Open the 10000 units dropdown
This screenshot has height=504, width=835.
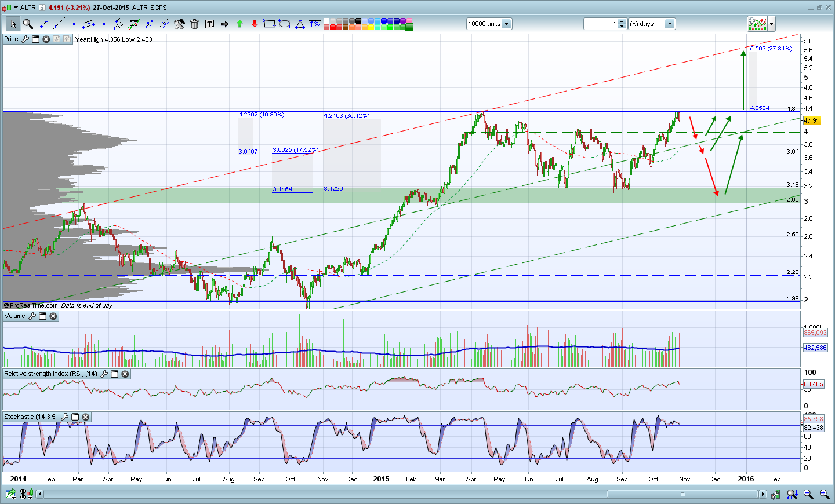point(506,24)
